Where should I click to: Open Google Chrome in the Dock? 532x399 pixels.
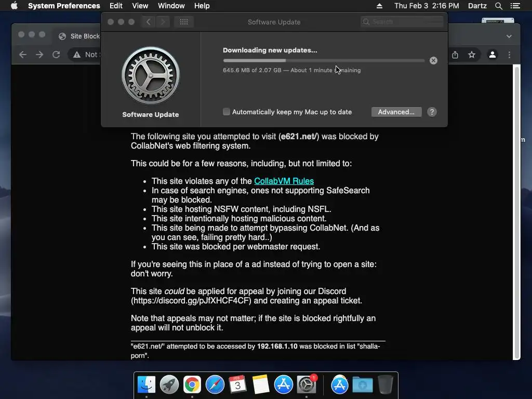pos(192,384)
